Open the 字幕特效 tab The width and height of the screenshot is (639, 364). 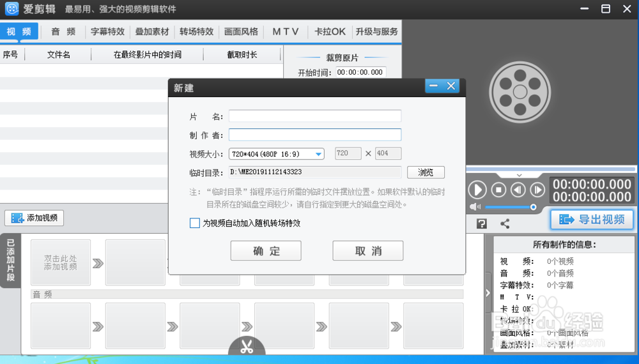click(x=107, y=31)
